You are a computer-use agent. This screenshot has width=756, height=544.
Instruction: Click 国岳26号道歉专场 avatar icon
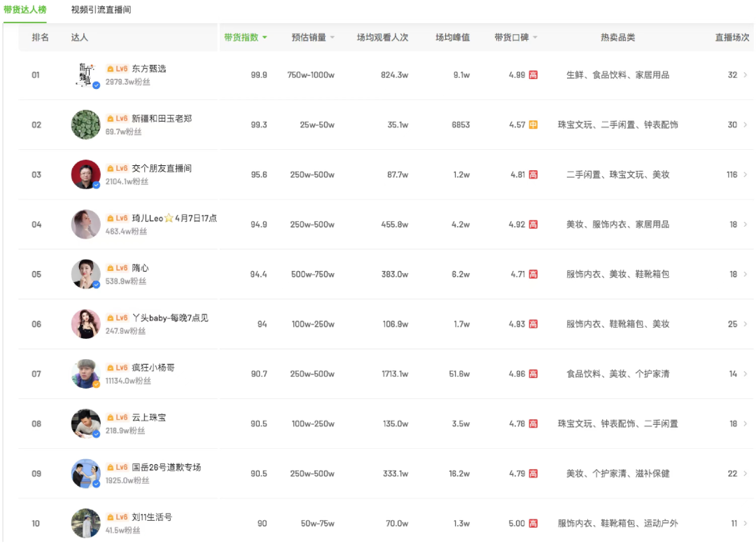(x=85, y=473)
